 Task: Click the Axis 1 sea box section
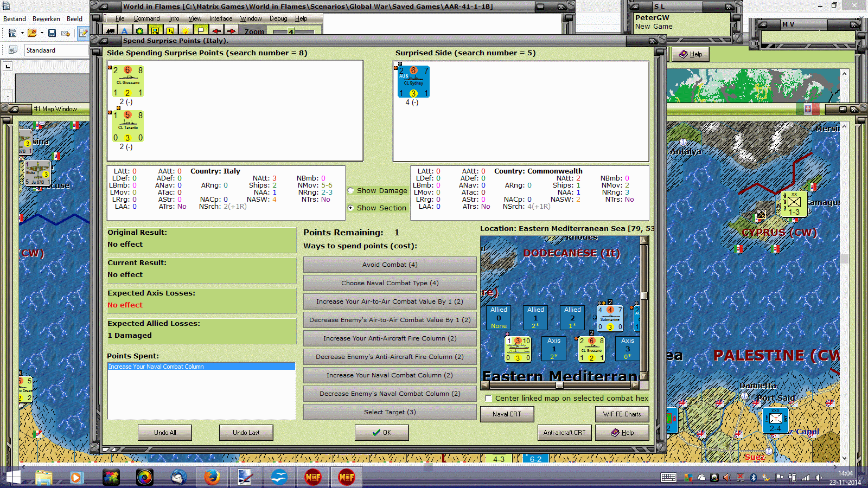(554, 349)
